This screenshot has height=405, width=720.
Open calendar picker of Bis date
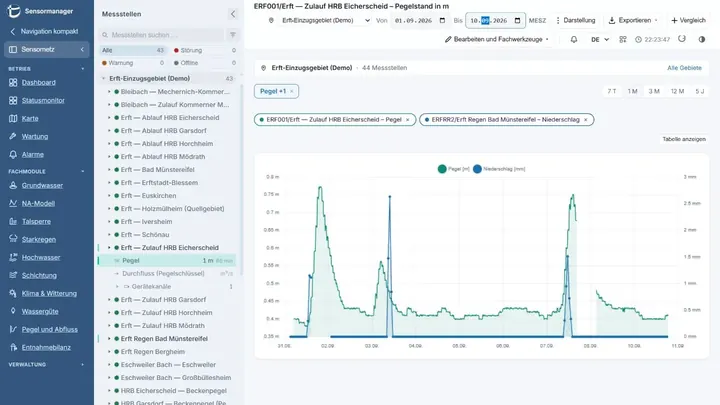pos(518,20)
